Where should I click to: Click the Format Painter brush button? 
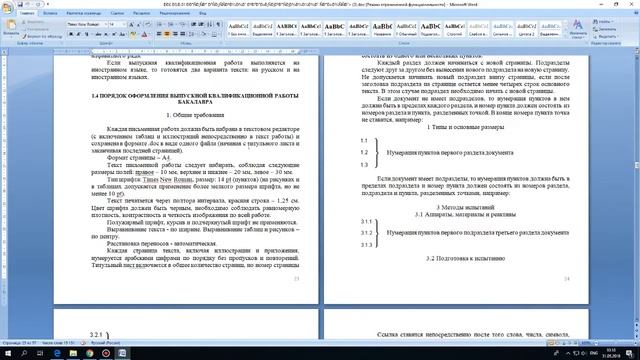click(x=42, y=36)
